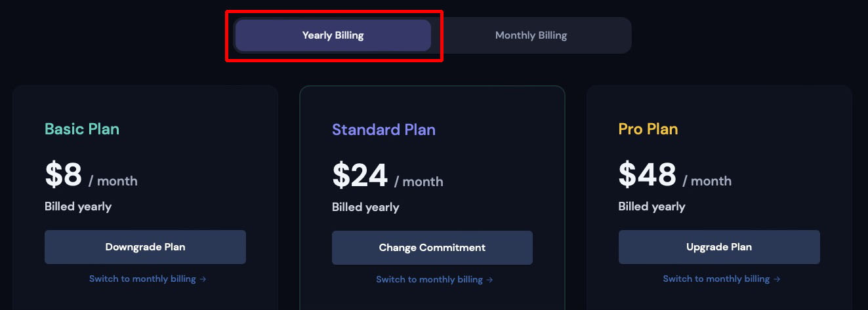Click the Pro Plan heading
The image size is (868, 310).
click(648, 129)
